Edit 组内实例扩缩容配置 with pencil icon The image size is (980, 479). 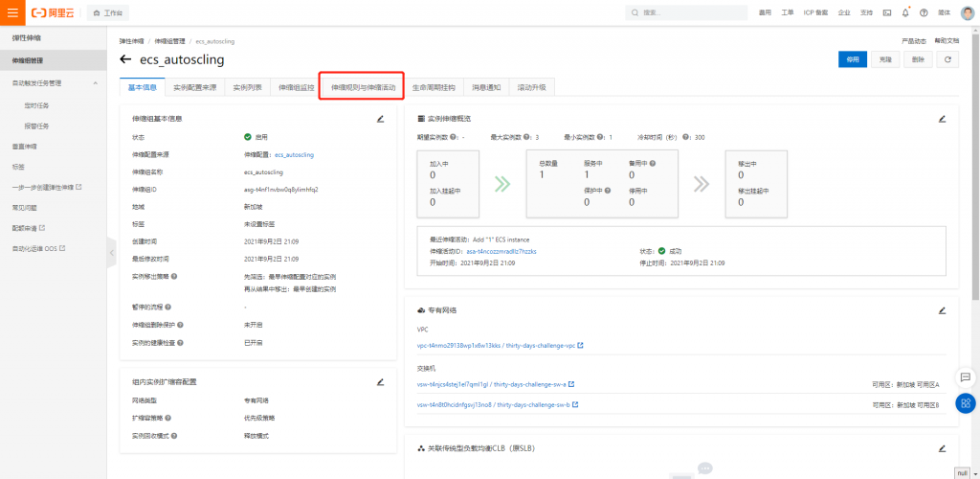click(x=380, y=381)
